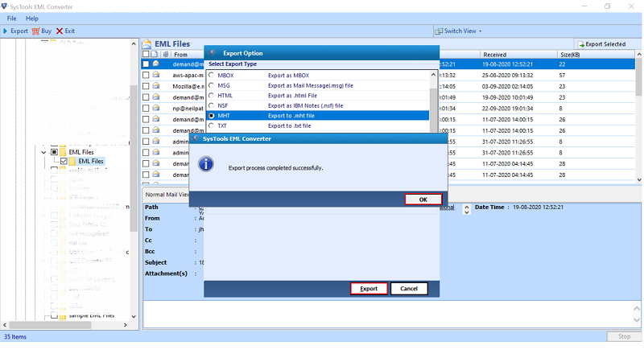Sort by the Size(KB) column header

tap(570, 55)
